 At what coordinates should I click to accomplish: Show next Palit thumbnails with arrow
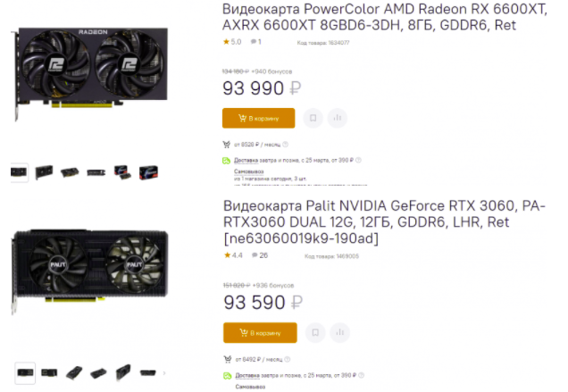pyautogui.click(x=164, y=372)
